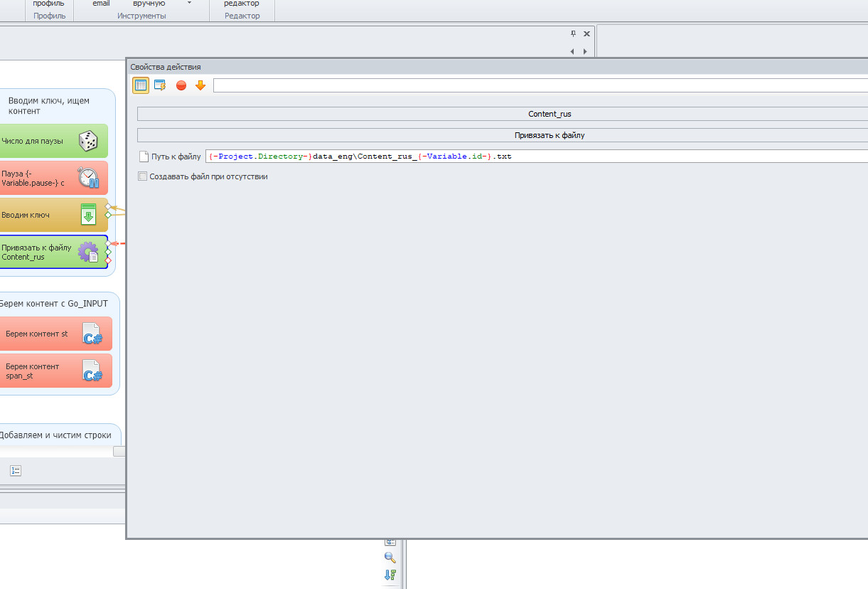Select the Берем контент st action block
868x589 pixels.
point(55,334)
